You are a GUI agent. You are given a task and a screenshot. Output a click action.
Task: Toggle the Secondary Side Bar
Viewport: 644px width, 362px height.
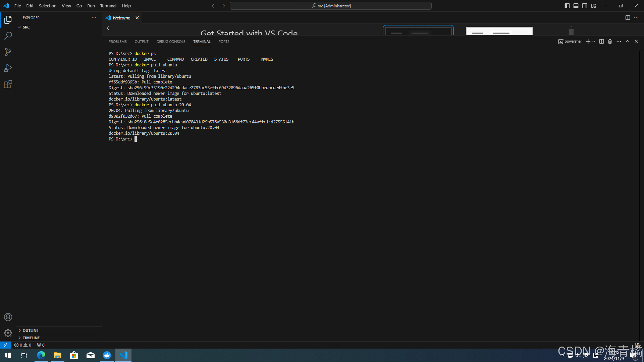[x=585, y=6]
